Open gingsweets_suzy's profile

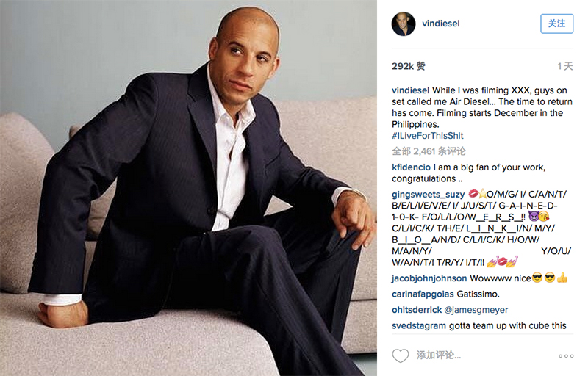(x=429, y=195)
